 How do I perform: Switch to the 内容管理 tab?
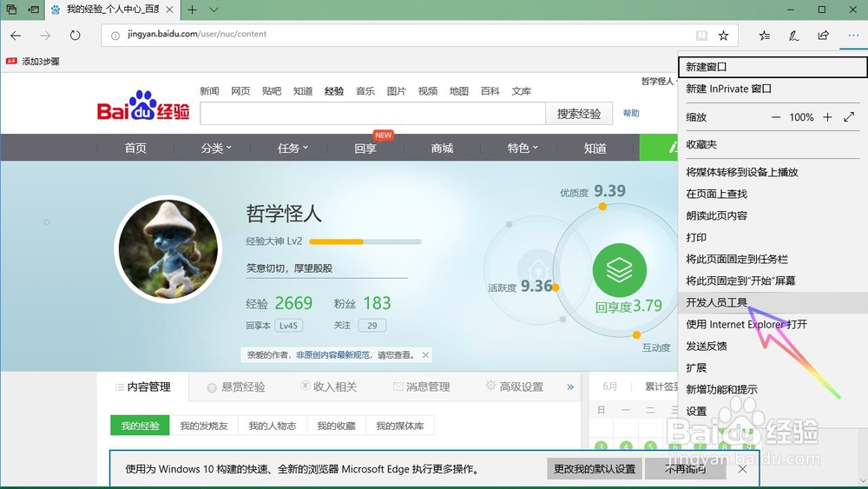pos(143,387)
